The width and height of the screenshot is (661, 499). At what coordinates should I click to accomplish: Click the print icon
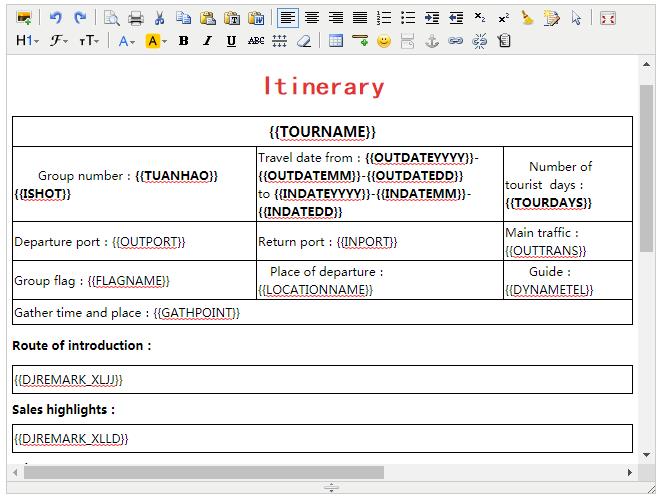coord(136,18)
